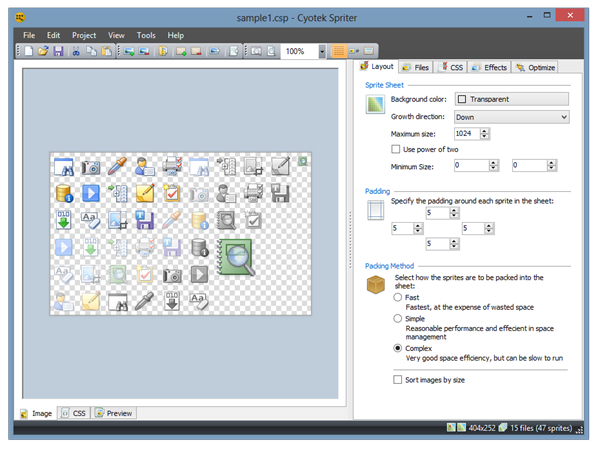Toggle the grid view toolbar icon

click(338, 51)
